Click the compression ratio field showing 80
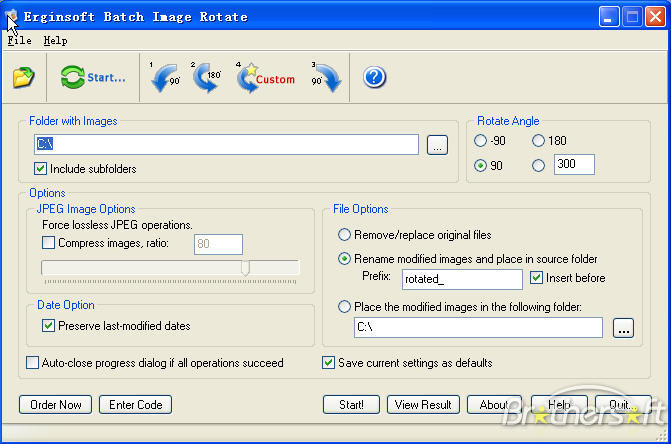Viewport: 671px width, 444px height. click(218, 244)
